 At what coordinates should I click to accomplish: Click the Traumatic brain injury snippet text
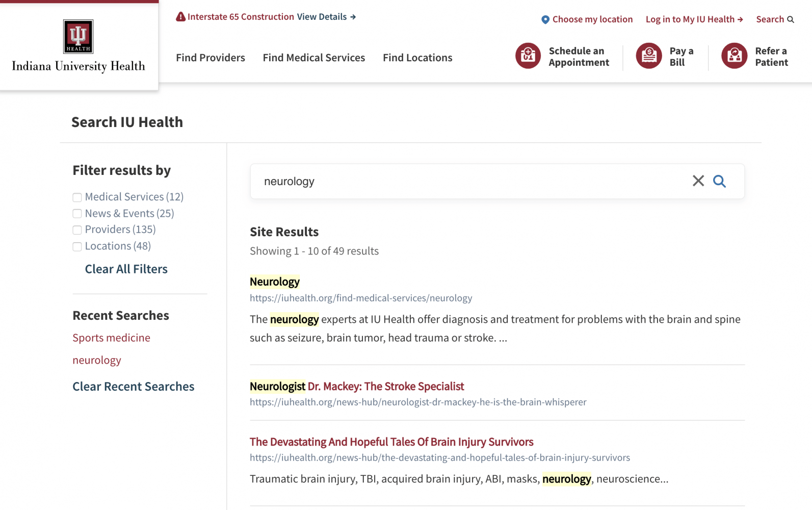[459, 479]
